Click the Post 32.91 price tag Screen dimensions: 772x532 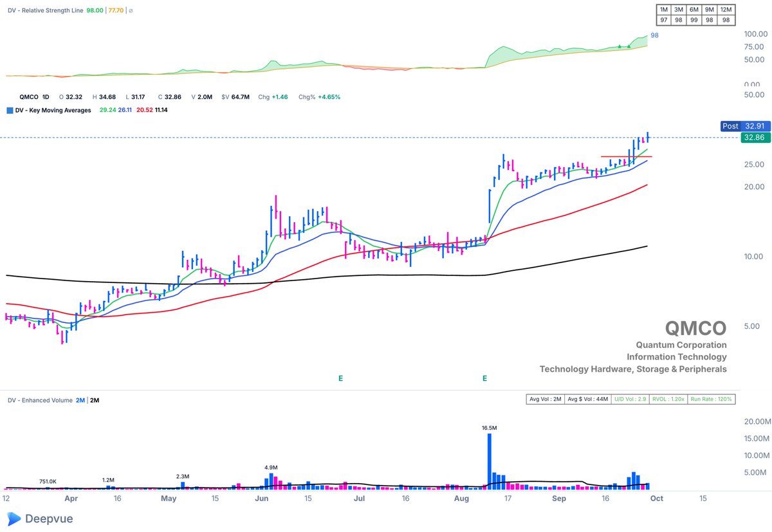click(x=744, y=126)
